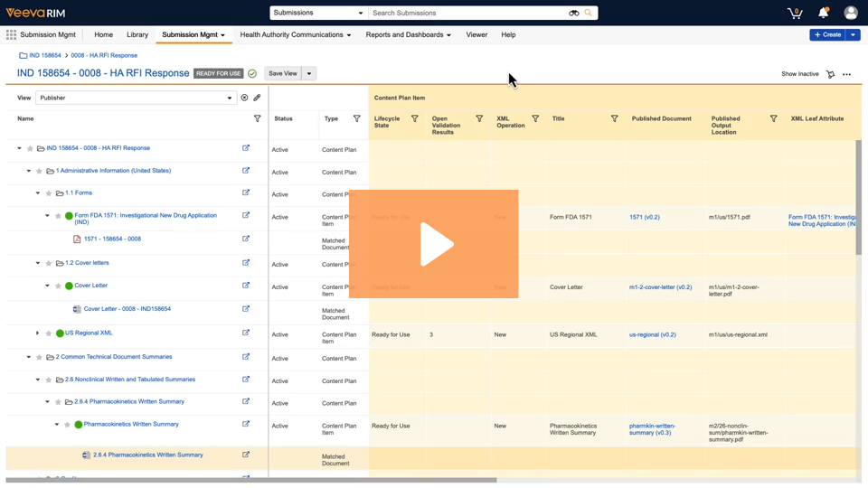Click the Create button

827,35
